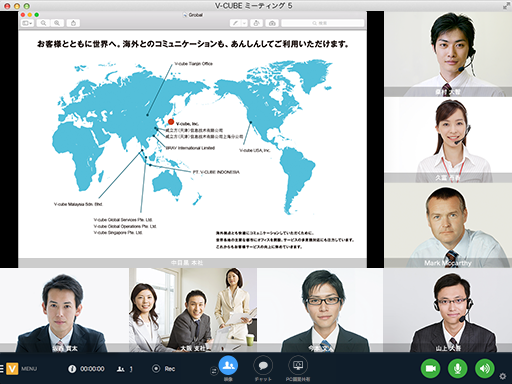This screenshot has width=512, height=384.
Task: Start recording with the Rec button
Action: point(163,369)
